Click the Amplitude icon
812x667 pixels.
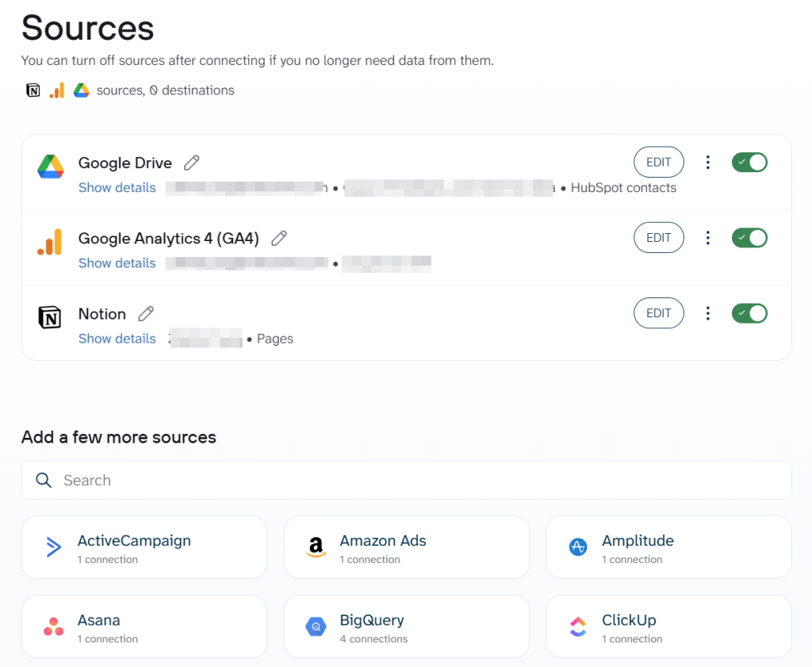(x=577, y=547)
